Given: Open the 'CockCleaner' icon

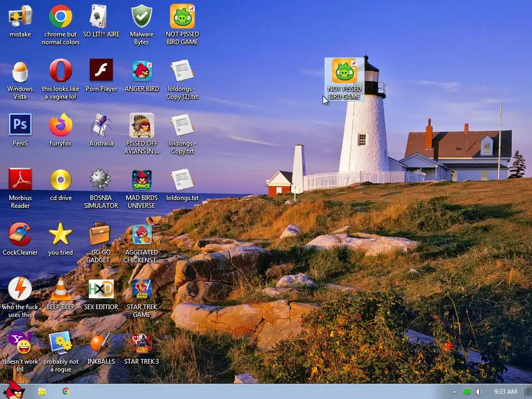Looking at the screenshot, I should [x=20, y=234].
